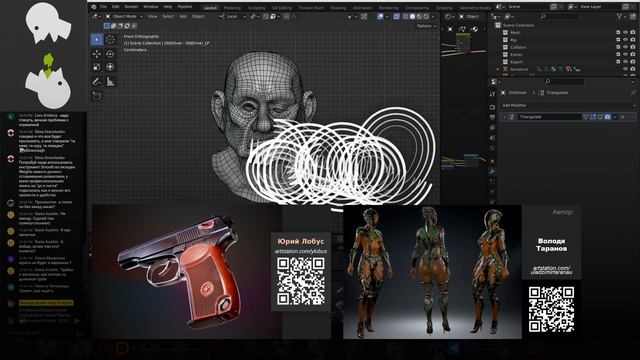Image resolution: width=640 pixels, height=360 pixels.
Task: Toggle Triangulate modifier render visibility camera
Action: 607,117
